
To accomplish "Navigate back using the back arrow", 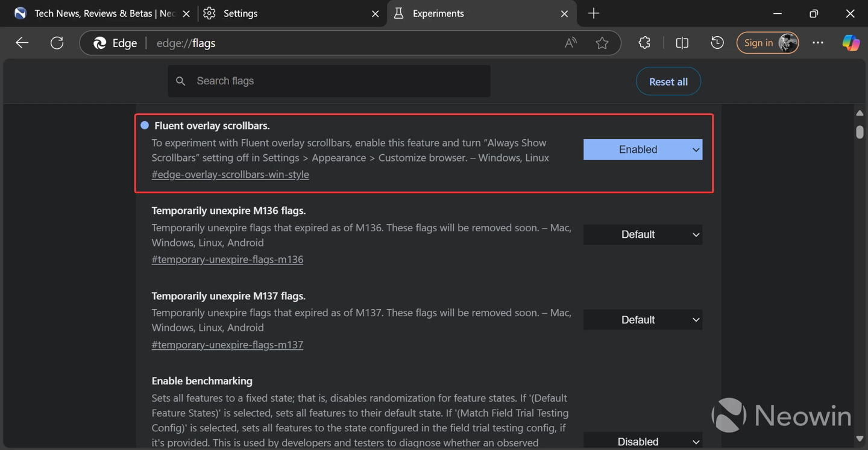I will pos(22,43).
